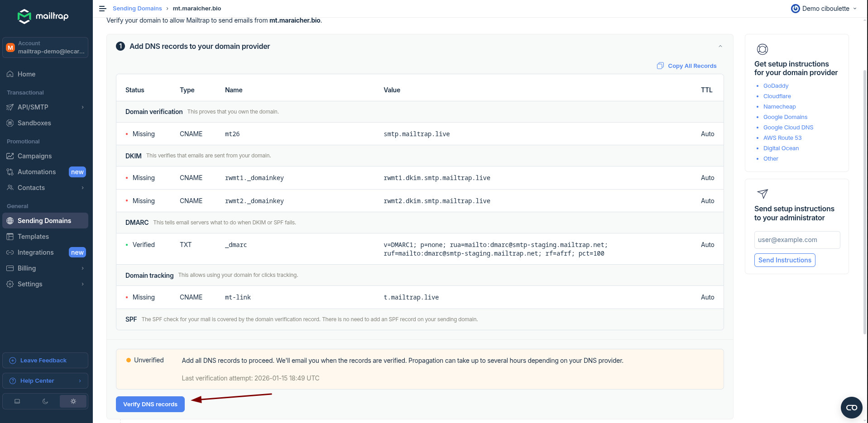The height and width of the screenshot is (423, 868).
Task: Collapse the Add DNS records section
Action: coord(720,46)
